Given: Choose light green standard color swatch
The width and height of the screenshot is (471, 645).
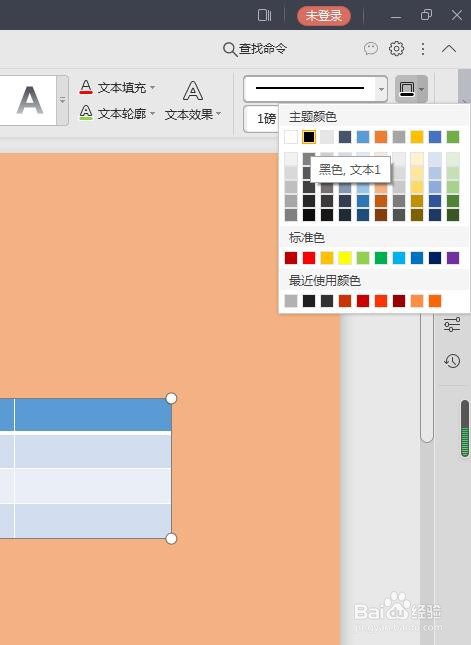Looking at the screenshot, I should coord(363,258).
